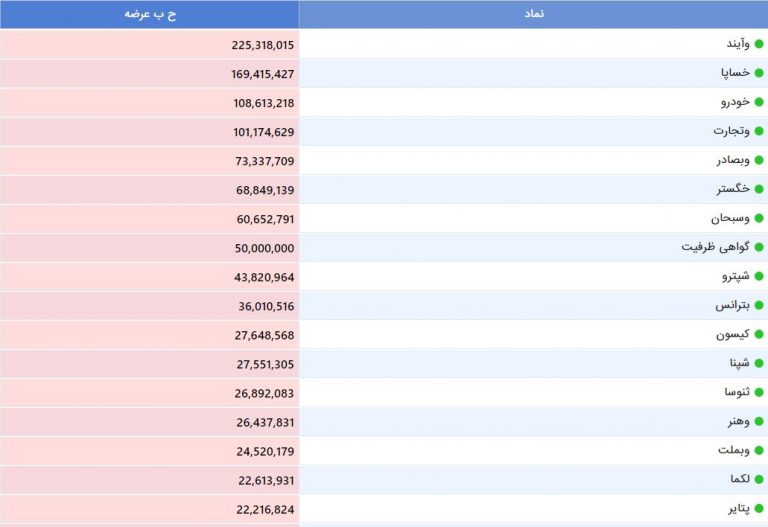Screen dimensions: 768x527
Task: Select the green dot for خگستر
Action: click(759, 189)
